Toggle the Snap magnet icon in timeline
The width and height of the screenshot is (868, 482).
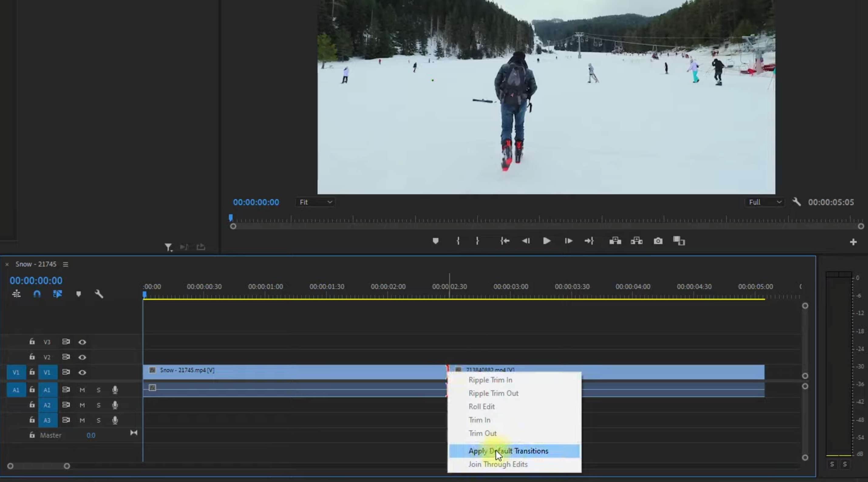coord(37,294)
